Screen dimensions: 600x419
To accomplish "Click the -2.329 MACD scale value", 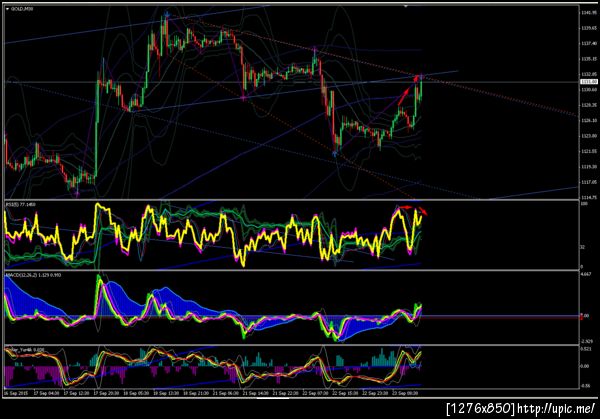I will point(587,341).
